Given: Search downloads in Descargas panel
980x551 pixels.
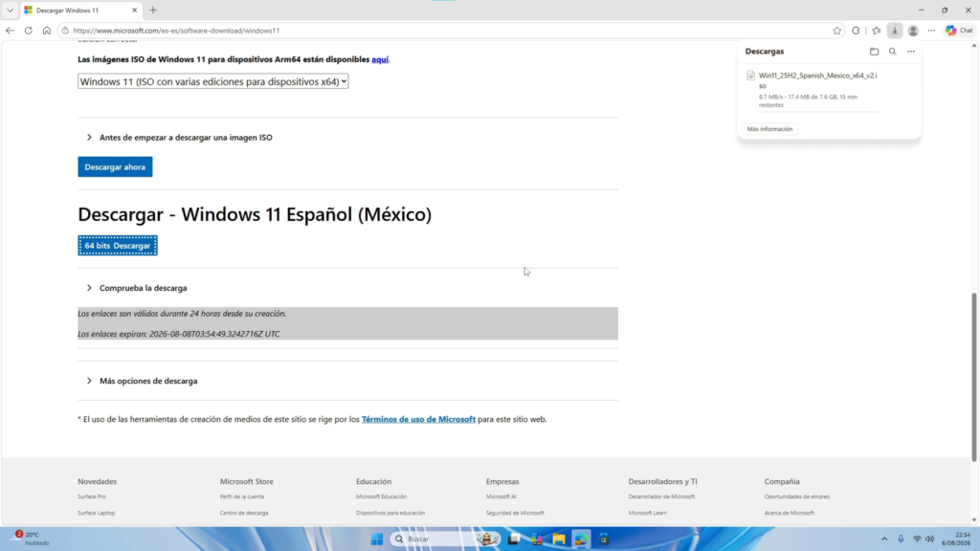Looking at the screenshot, I should [x=893, y=52].
